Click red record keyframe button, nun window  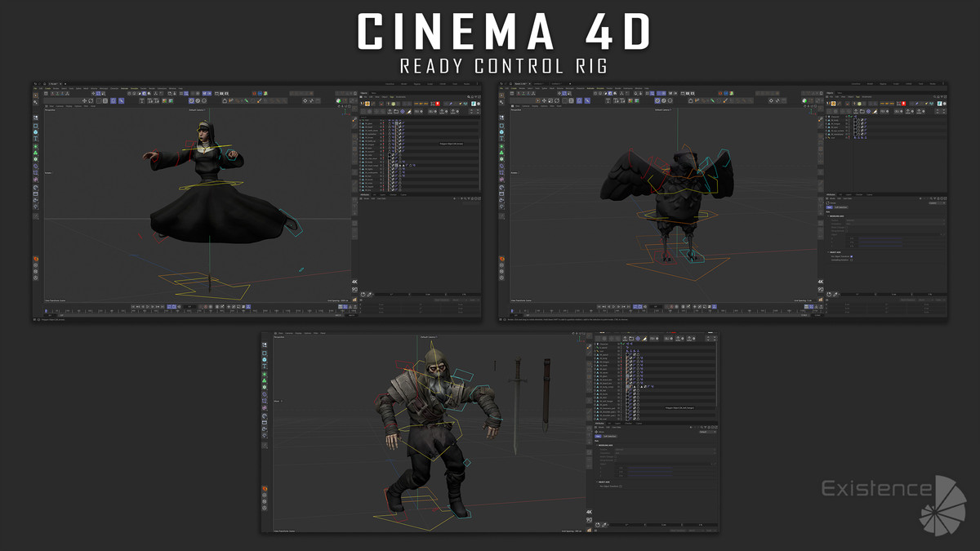coord(205,307)
